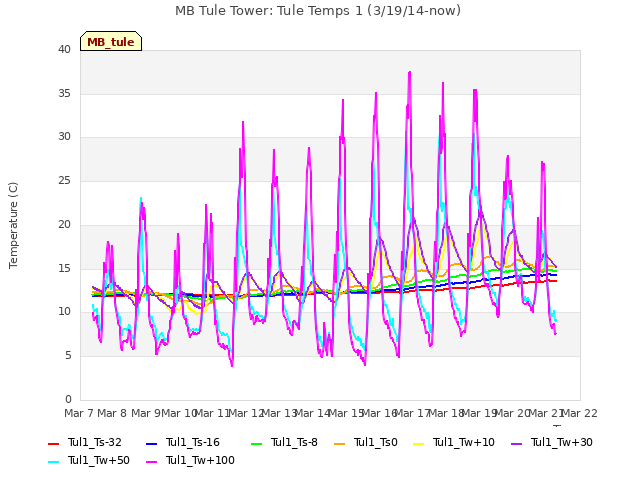This screenshot has height=480, width=640.
Task: Click the Mar 7 x-axis label
Action: click(x=79, y=413)
